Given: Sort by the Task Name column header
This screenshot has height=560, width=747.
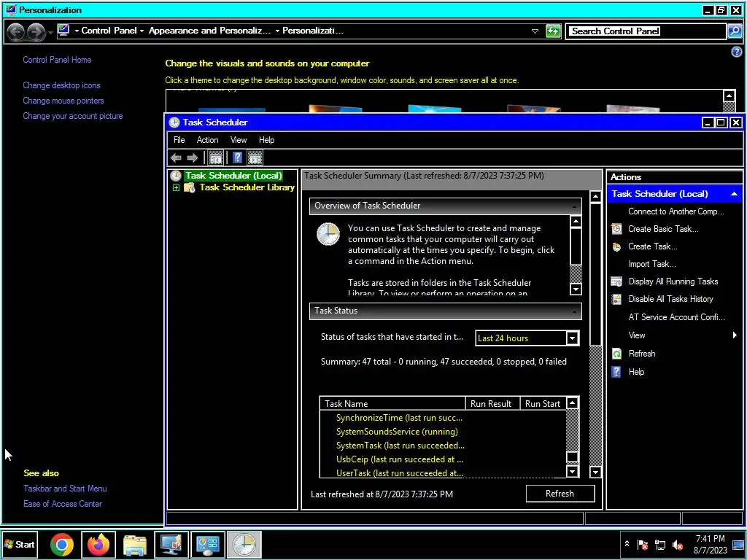Looking at the screenshot, I should (392, 404).
